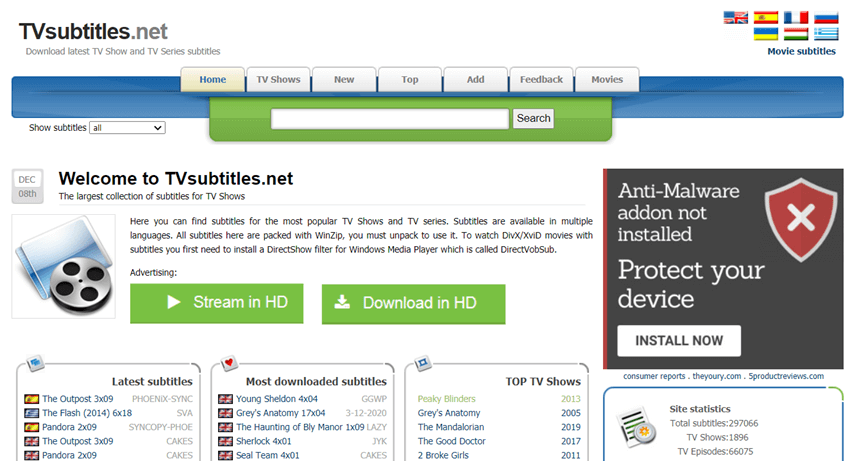Click the flag next to Sherlock 4x01
The height and width of the screenshot is (461, 850).
225,441
